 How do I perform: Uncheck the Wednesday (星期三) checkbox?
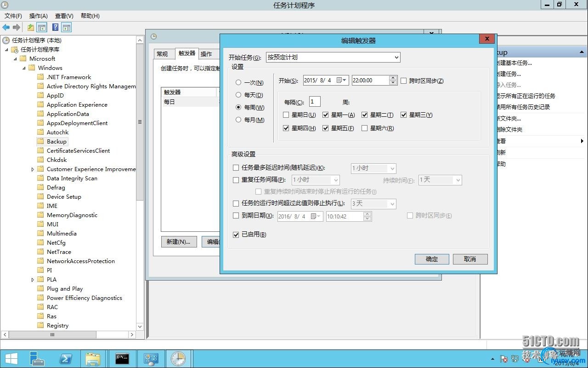(x=404, y=115)
